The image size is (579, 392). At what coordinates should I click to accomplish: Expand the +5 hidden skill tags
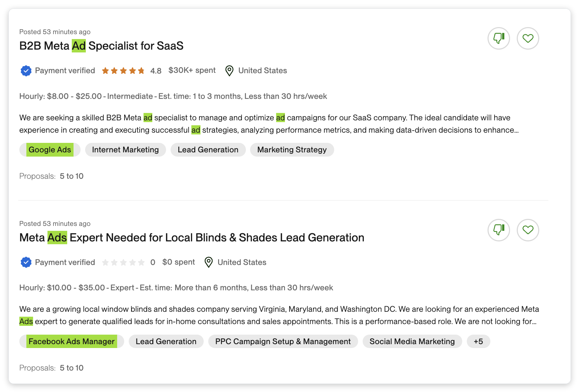pyautogui.click(x=478, y=341)
